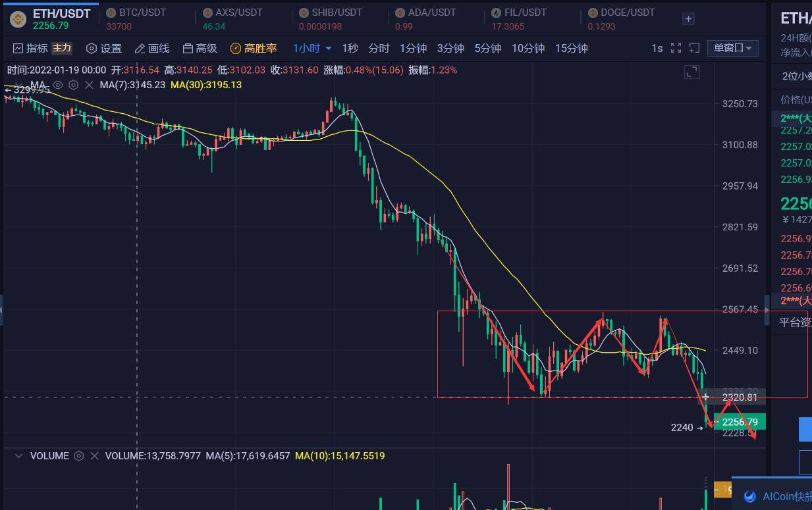Click the 3250.73 price axis label

(x=740, y=103)
